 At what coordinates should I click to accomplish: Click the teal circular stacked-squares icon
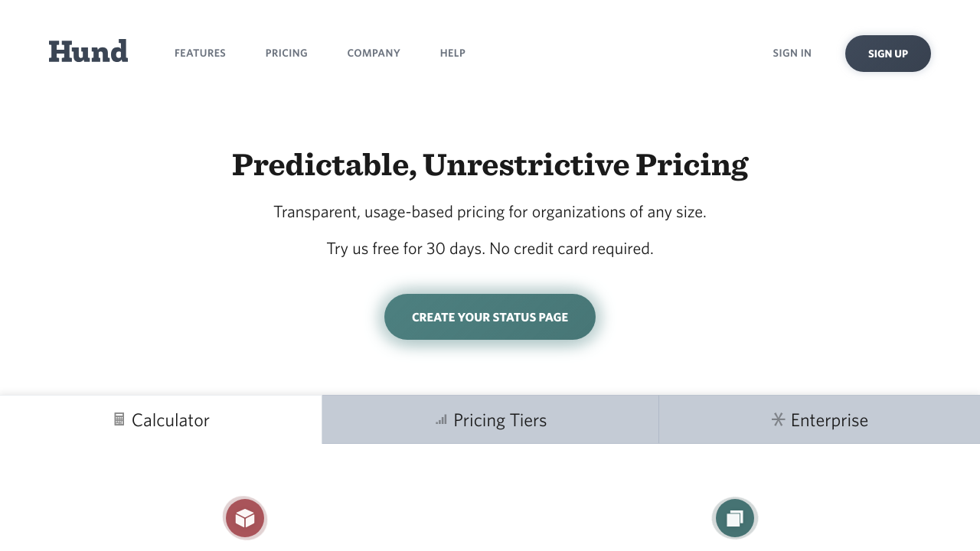(x=735, y=518)
